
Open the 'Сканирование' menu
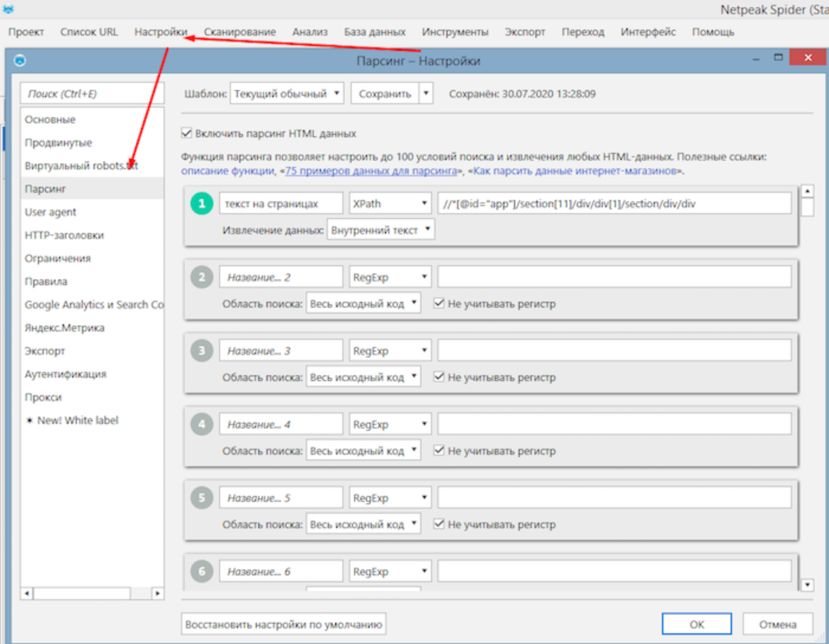240,32
